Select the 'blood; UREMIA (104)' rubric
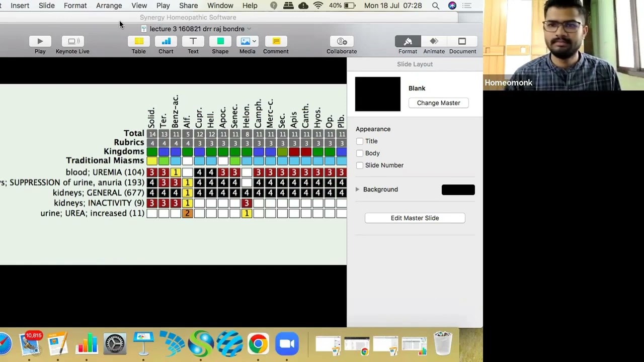This screenshot has height=362, width=644. coord(105,172)
